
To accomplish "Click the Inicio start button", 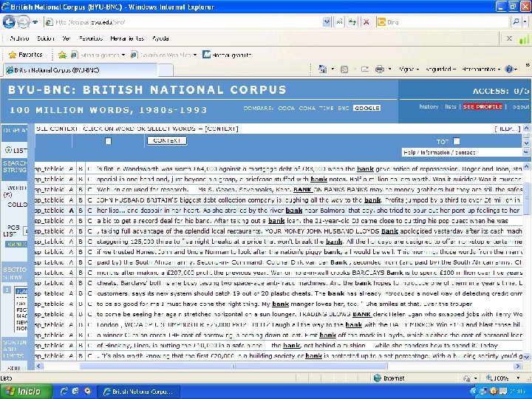I will [27, 391].
